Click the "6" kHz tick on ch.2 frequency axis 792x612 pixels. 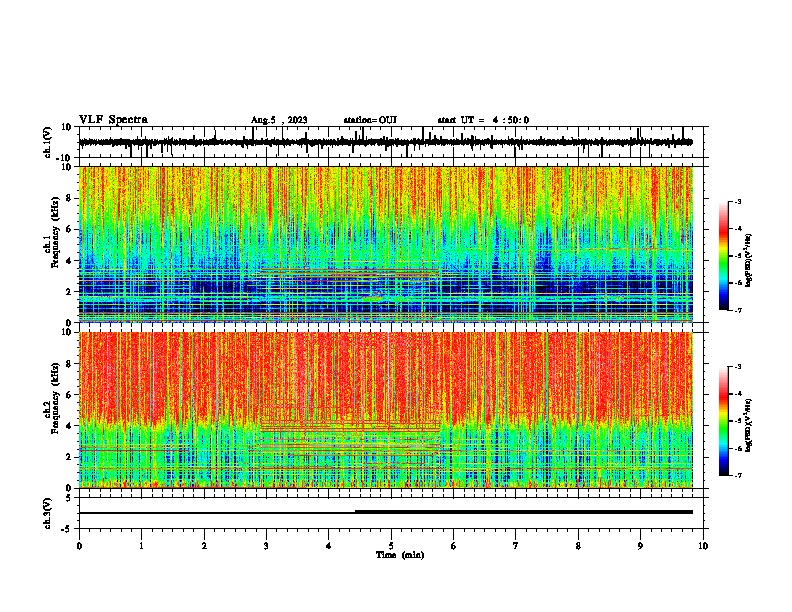[69, 395]
